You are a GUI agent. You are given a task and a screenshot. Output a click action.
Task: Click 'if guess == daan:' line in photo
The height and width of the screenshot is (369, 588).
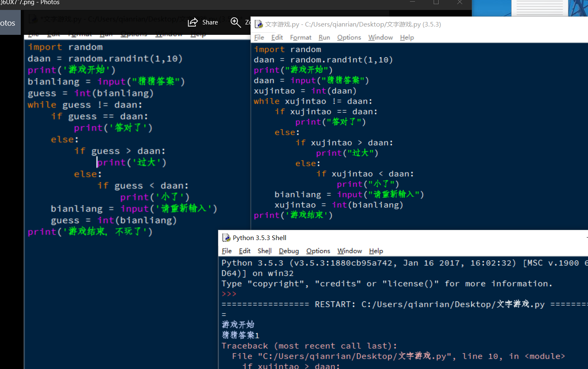point(100,117)
